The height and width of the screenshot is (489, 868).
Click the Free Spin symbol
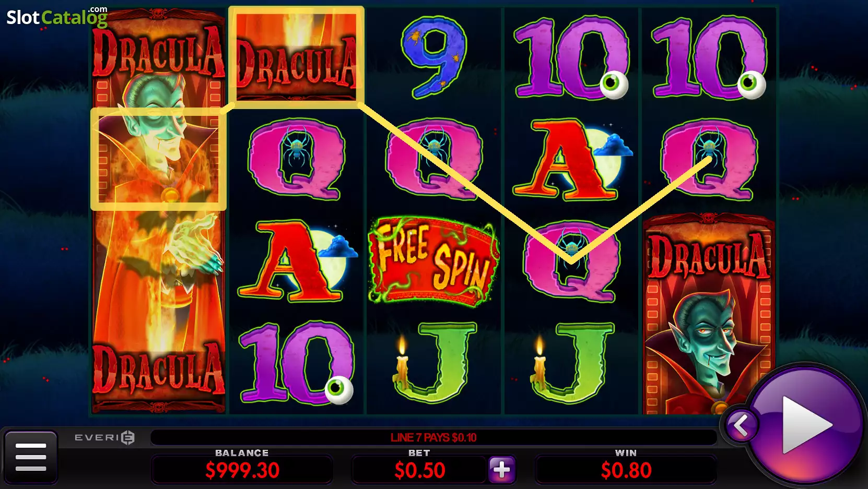tap(434, 261)
